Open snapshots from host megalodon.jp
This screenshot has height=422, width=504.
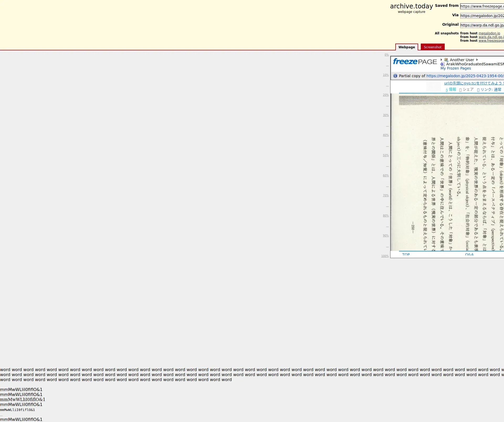coord(489,33)
